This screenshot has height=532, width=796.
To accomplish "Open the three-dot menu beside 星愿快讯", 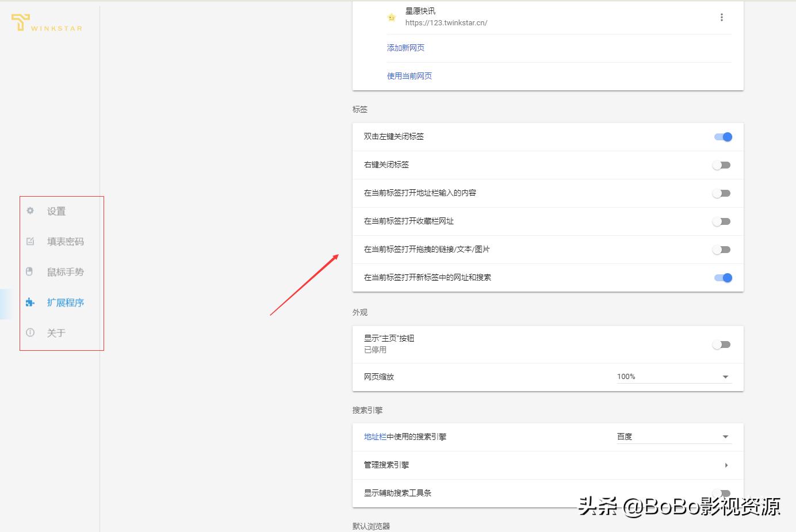I will [x=722, y=17].
